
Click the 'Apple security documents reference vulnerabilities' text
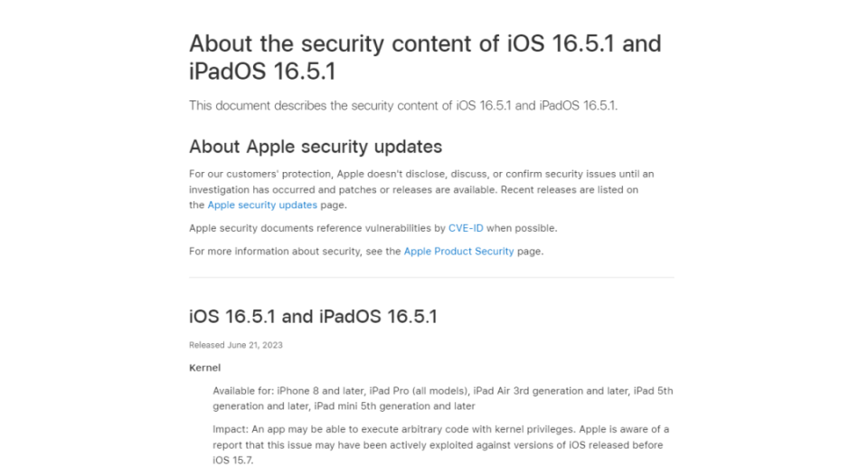tap(316, 228)
